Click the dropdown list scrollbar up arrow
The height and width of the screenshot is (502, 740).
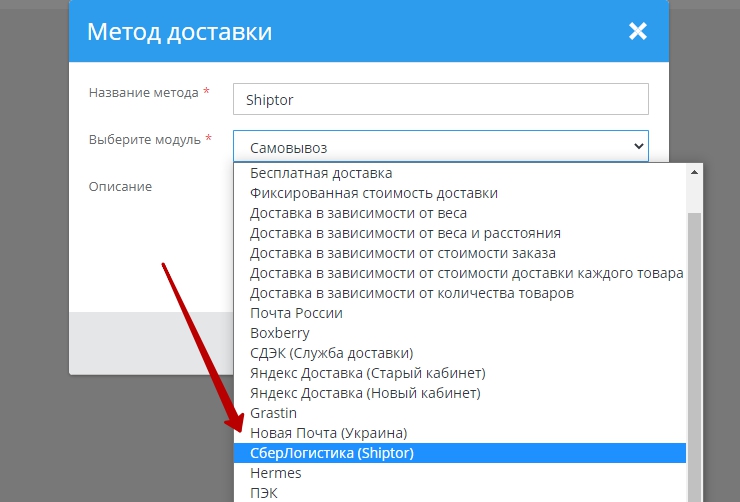pyautogui.click(x=694, y=173)
